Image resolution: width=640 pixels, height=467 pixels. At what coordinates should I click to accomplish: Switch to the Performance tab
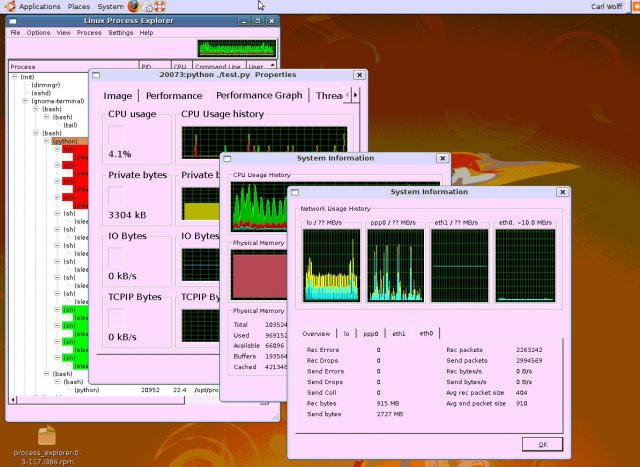(x=174, y=96)
